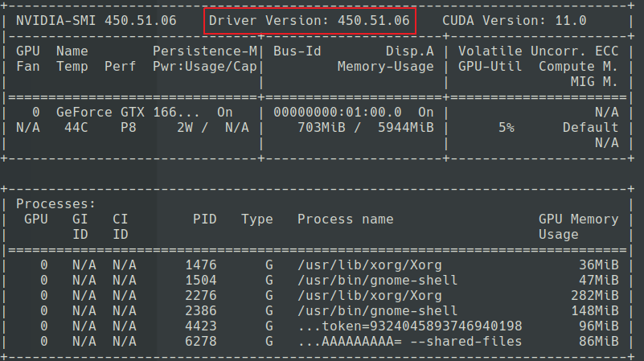Click the P8 performance state value
This screenshot has width=644, height=361.
(128, 128)
